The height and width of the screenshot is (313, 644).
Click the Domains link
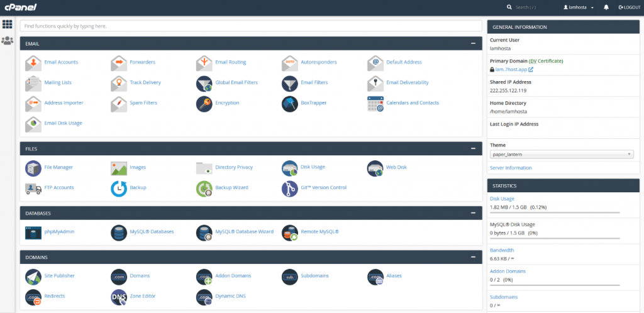(x=140, y=276)
